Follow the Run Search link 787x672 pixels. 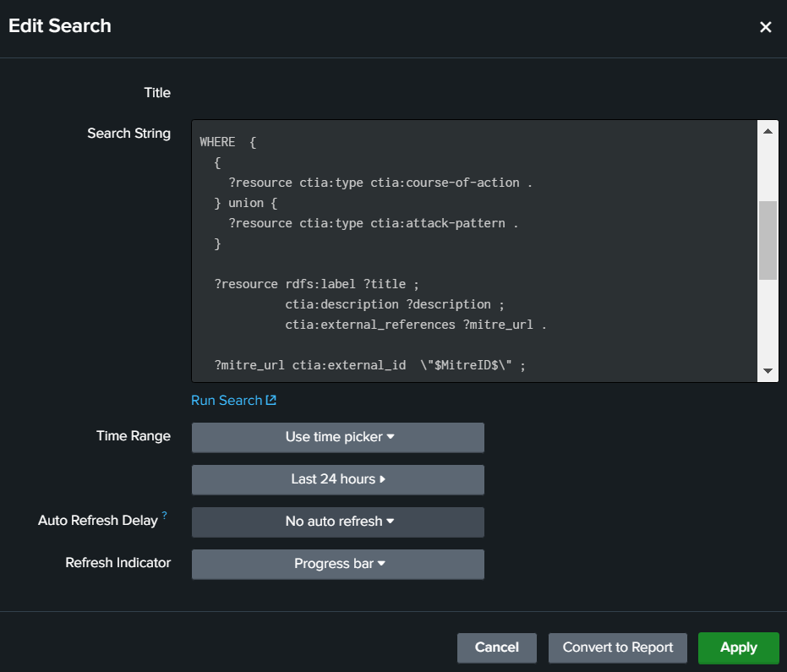tap(227, 400)
